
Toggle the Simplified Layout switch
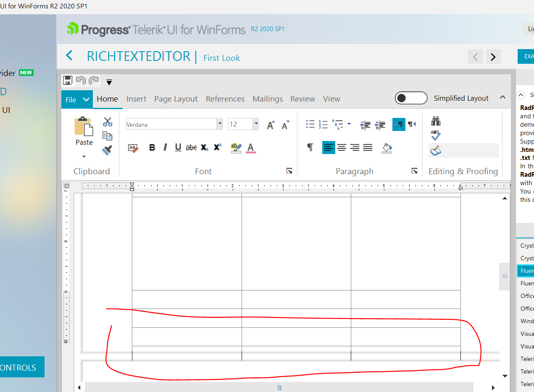[411, 98]
